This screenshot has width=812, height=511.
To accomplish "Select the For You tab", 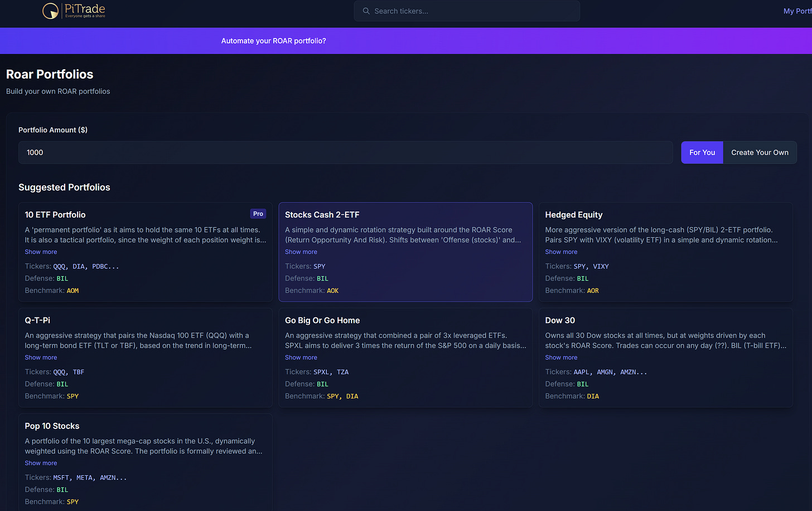I will pyautogui.click(x=702, y=152).
